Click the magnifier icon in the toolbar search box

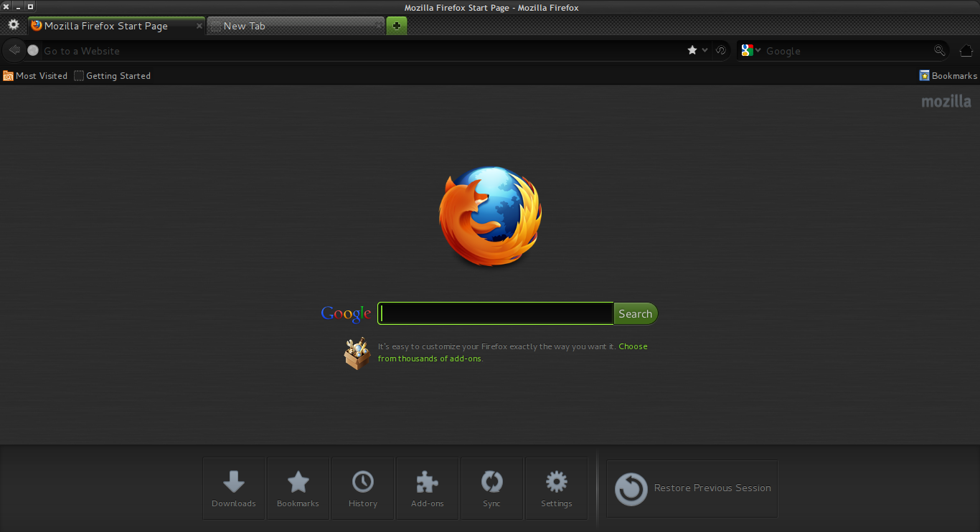point(940,50)
